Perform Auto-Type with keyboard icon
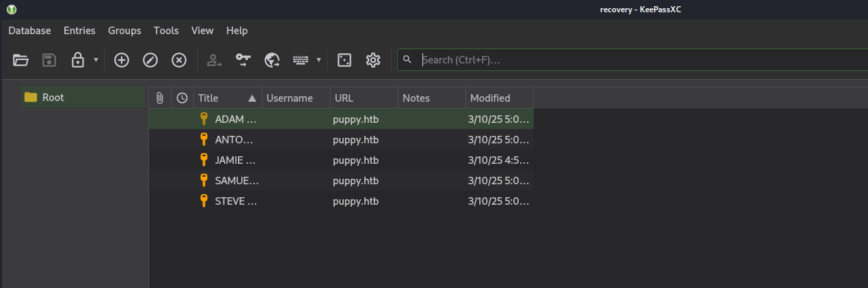This screenshot has height=288, width=868. (x=301, y=60)
